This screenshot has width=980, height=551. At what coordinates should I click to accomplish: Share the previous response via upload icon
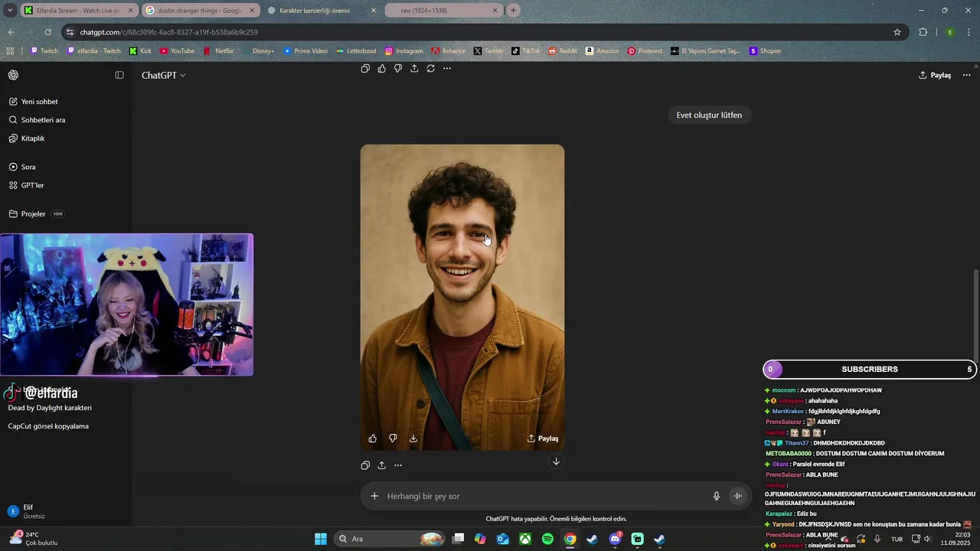click(x=414, y=68)
